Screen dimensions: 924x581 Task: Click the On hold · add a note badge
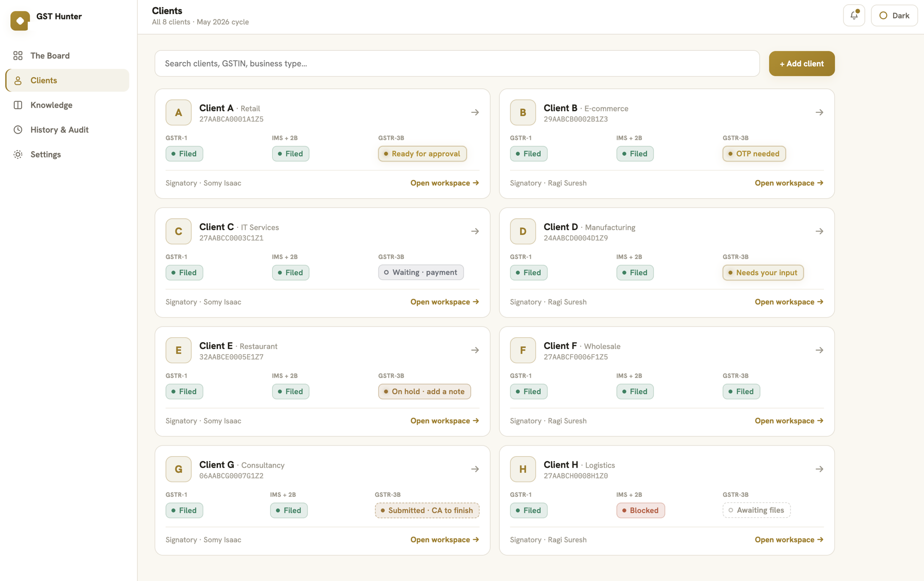pos(425,391)
